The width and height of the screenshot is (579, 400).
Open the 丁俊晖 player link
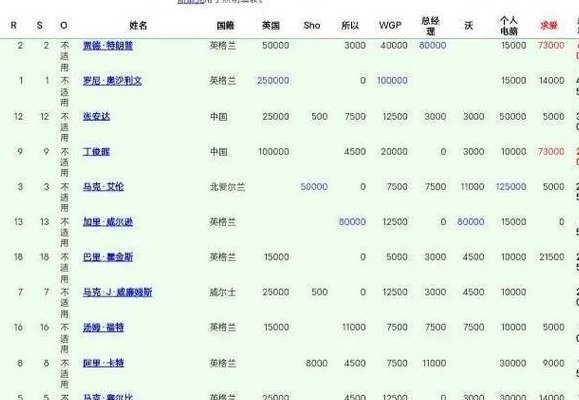(x=96, y=151)
